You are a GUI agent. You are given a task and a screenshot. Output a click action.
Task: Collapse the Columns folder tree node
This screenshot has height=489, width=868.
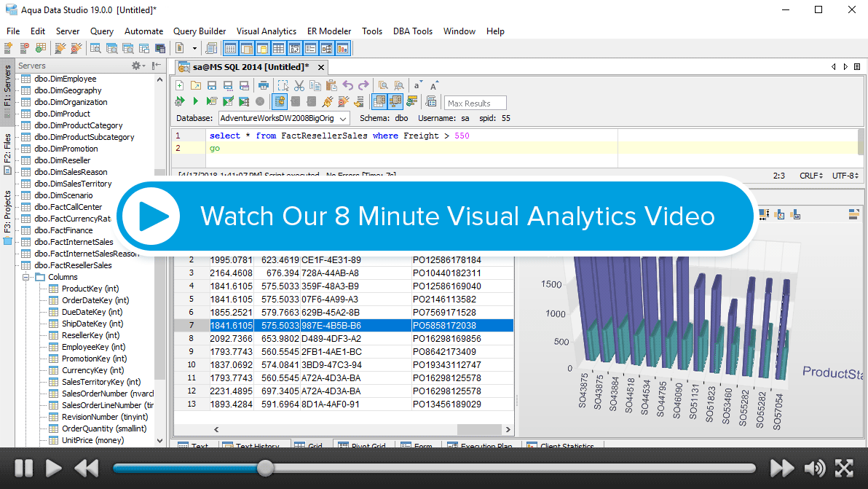coord(26,277)
